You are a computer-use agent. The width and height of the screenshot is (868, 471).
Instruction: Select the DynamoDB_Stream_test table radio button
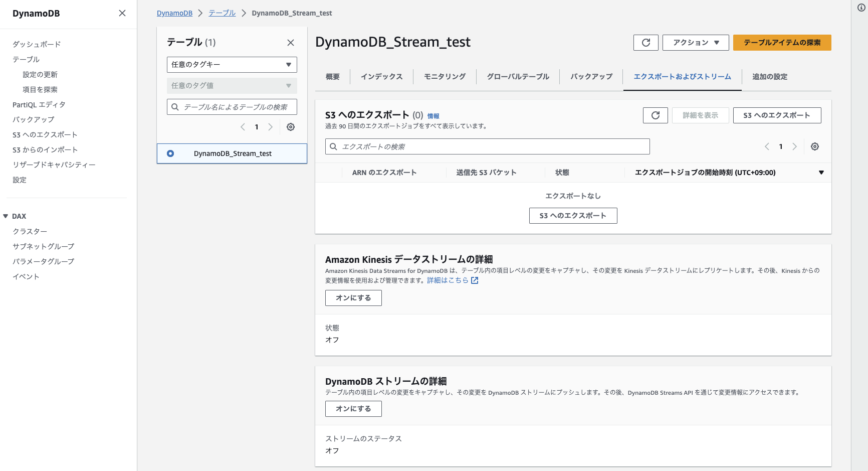pyautogui.click(x=171, y=153)
